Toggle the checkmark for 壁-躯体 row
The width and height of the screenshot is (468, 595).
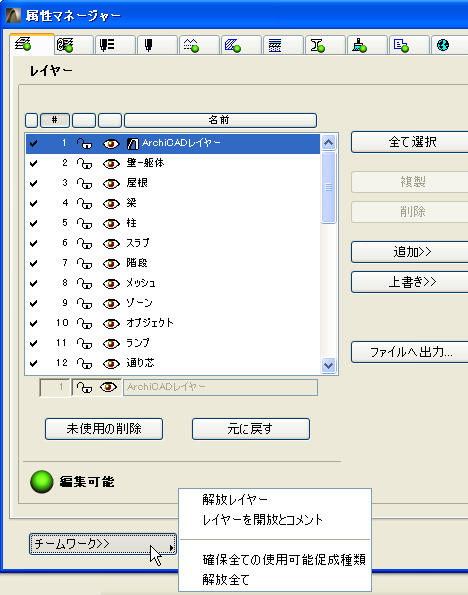(x=33, y=164)
